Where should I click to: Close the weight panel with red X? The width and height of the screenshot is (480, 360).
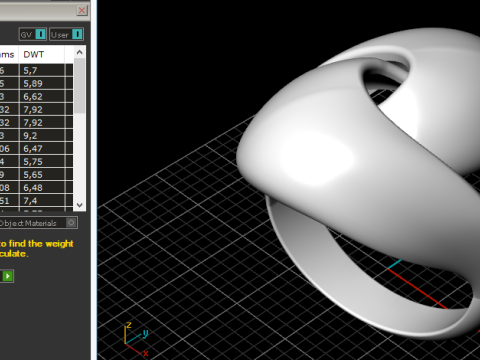pos(82,10)
